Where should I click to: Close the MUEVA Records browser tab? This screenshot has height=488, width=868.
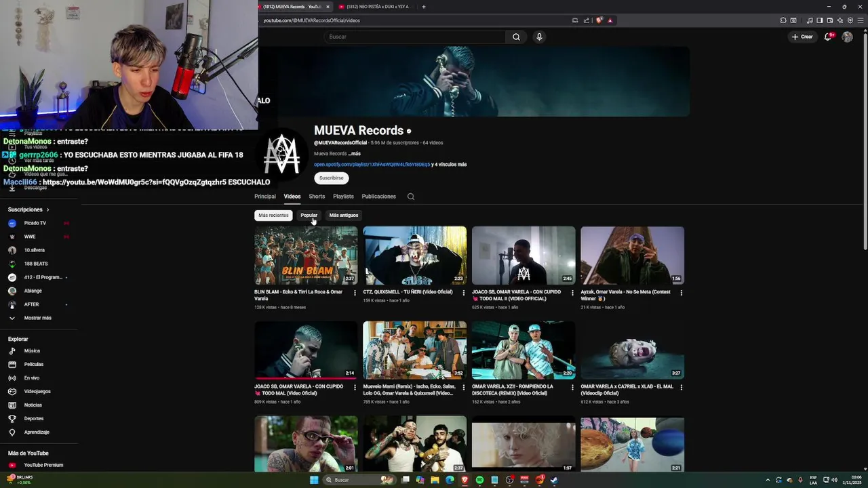328,7
